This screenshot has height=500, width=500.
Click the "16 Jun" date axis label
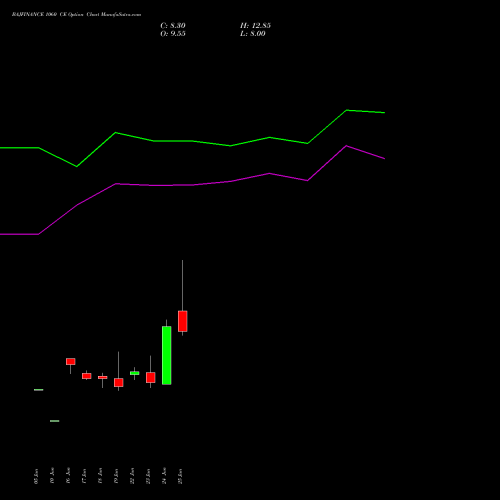coord(68,476)
